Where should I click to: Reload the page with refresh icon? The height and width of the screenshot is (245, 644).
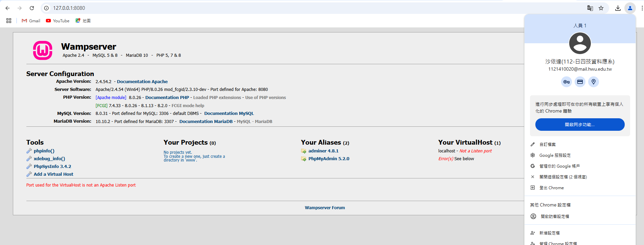point(32,8)
